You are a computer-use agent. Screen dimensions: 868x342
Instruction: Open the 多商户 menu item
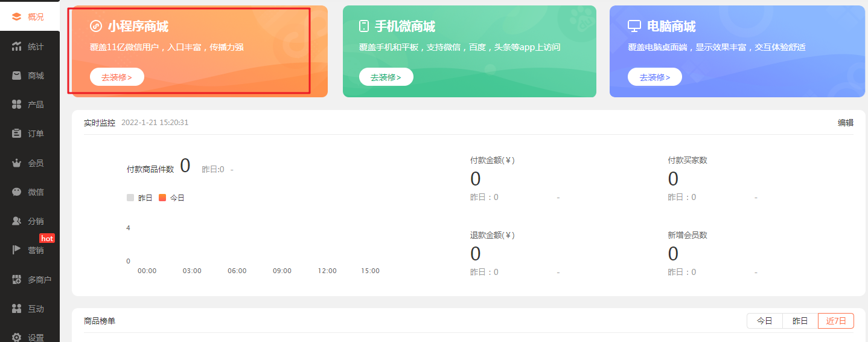[x=30, y=280]
